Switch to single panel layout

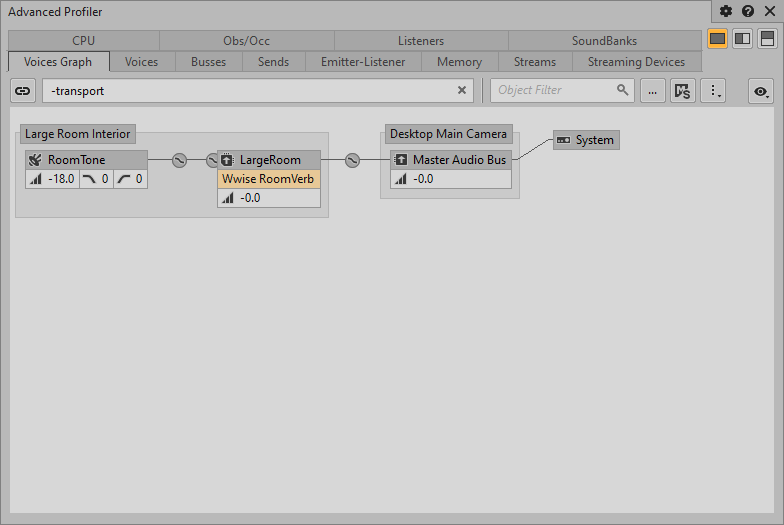(717, 39)
